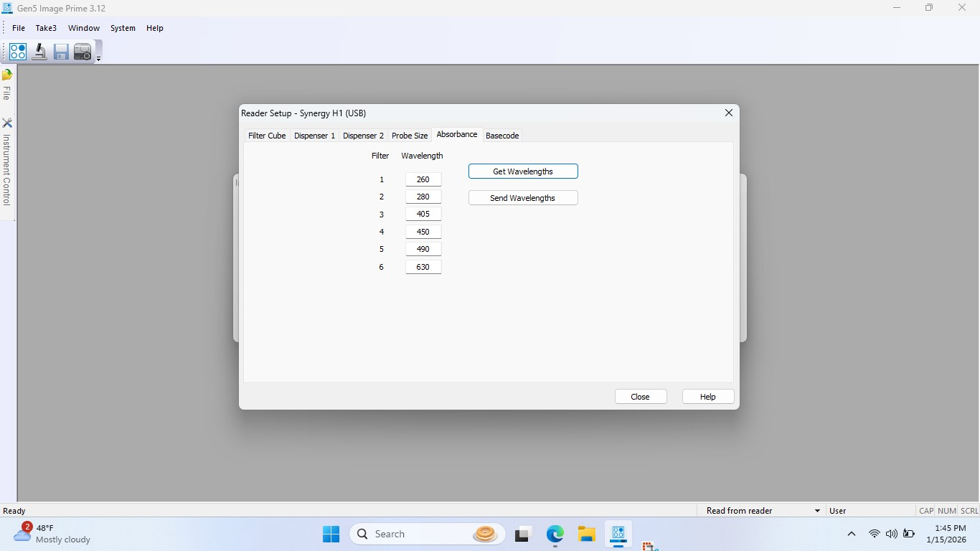Click the microplate wells toolbar icon
Image resolution: width=980 pixels, height=551 pixels.
tap(18, 52)
